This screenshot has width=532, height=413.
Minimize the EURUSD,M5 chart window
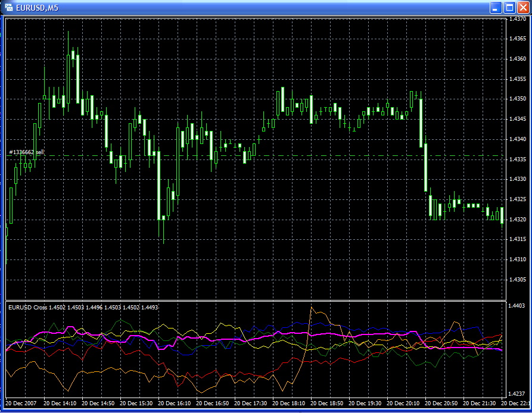496,8
